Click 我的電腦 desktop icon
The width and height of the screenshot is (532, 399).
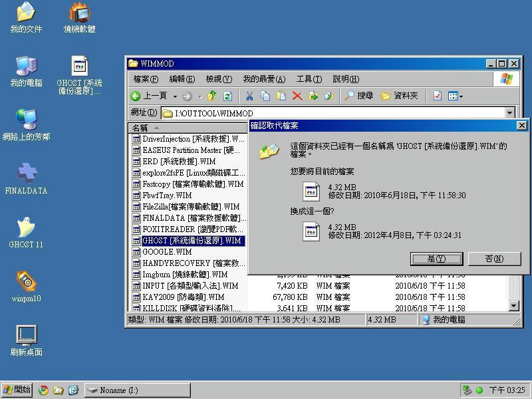[x=26, y=72]
